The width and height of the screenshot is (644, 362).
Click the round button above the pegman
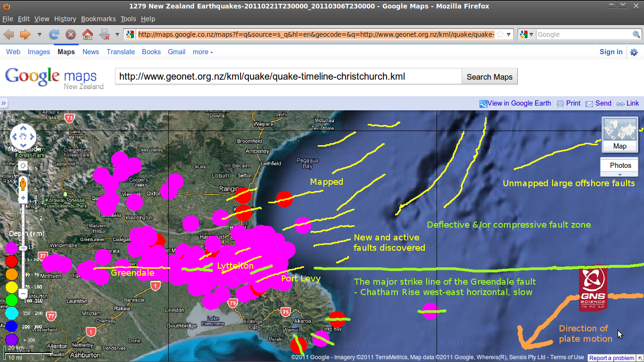[23, 166]
